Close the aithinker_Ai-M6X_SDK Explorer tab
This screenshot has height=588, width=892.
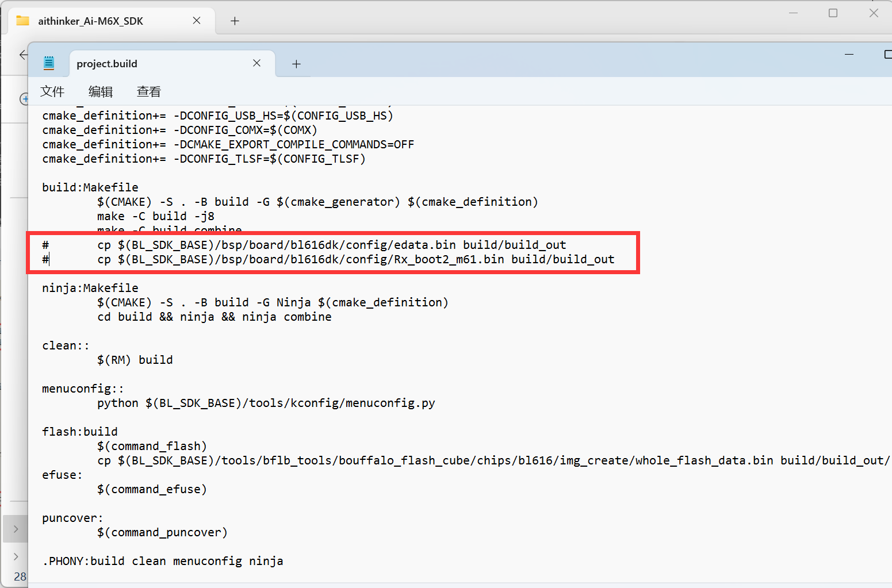coord(197,21)
